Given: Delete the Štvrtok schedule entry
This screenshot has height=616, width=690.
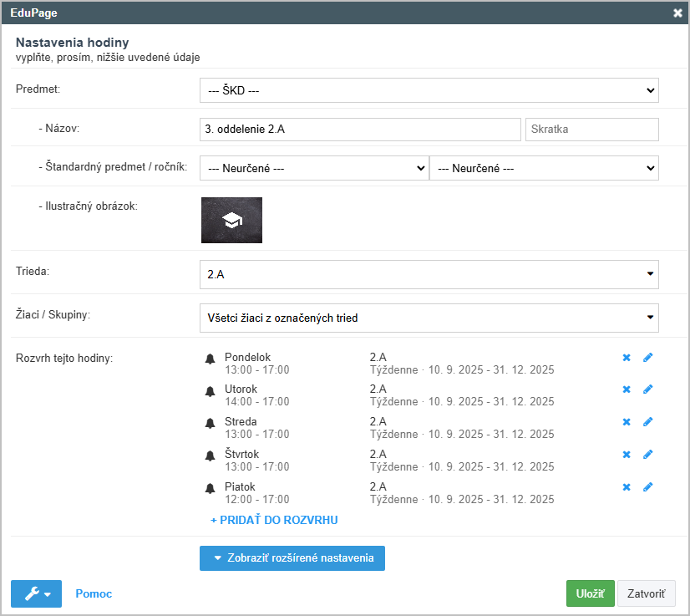Looking at the screenshot, I should (627, 455).
